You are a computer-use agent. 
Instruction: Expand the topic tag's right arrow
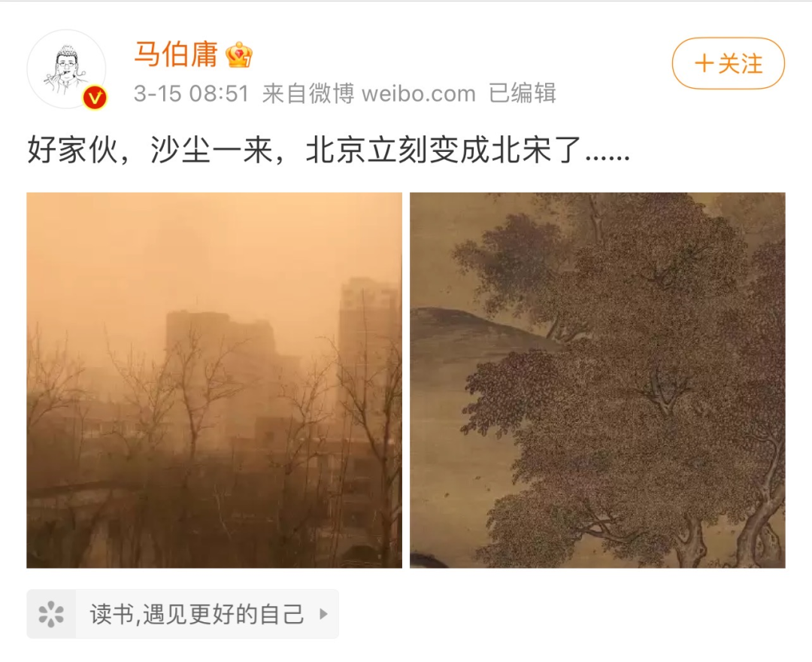[x=323, y=615]
